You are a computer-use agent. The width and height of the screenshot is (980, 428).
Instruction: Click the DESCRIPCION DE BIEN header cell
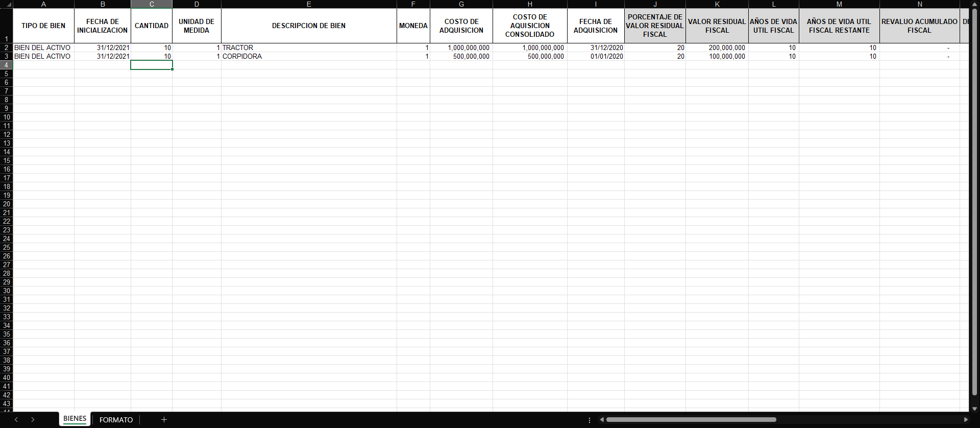tap(308, 26)
